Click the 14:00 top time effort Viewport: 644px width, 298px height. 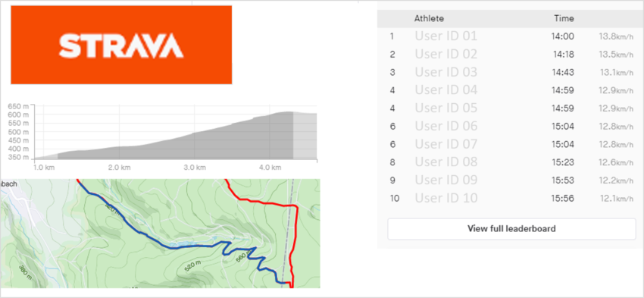563,36
